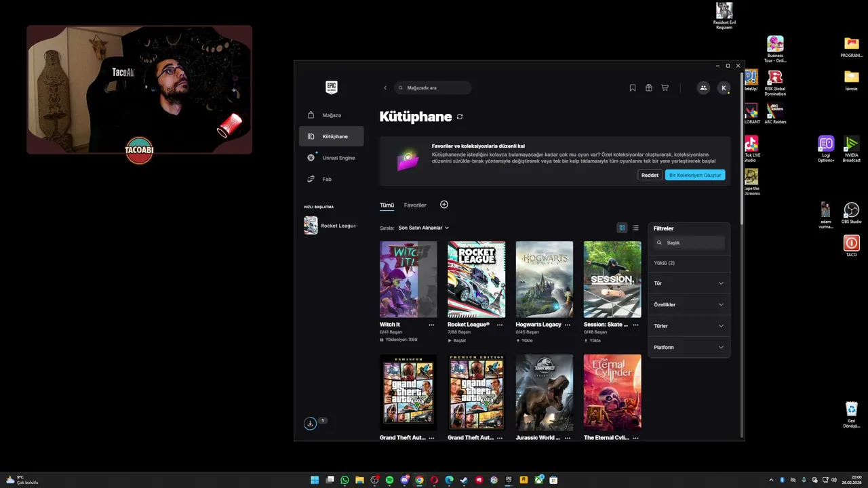
Task: Open the friends list icon
Action: coord(703,87)
